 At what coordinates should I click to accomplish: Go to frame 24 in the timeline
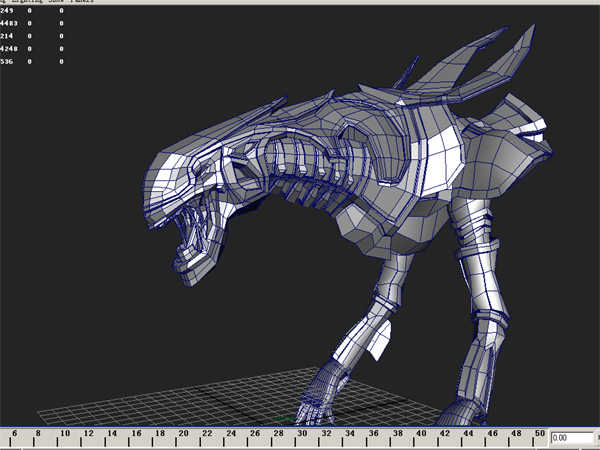point(231,433)
